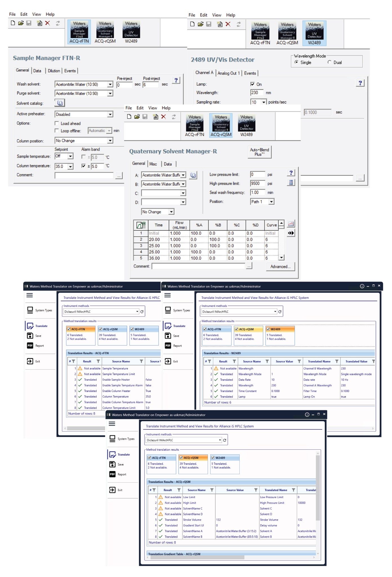The height and width of the screenshot is (577, 392).
Task: Open the Column temperature setpoint dropdown
Action: pyautogui.click(x=70, y=166)
